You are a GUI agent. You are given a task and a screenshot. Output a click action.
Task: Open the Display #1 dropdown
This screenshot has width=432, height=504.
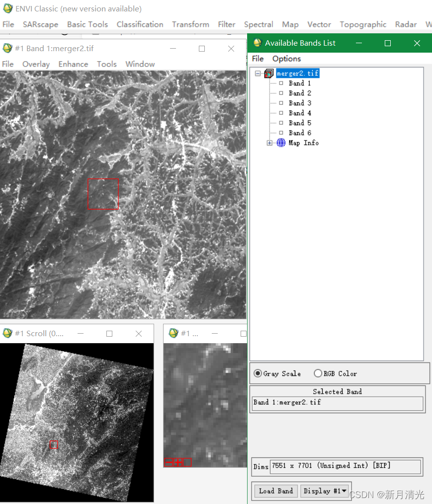pyautogui.click(x=325, y=491)
